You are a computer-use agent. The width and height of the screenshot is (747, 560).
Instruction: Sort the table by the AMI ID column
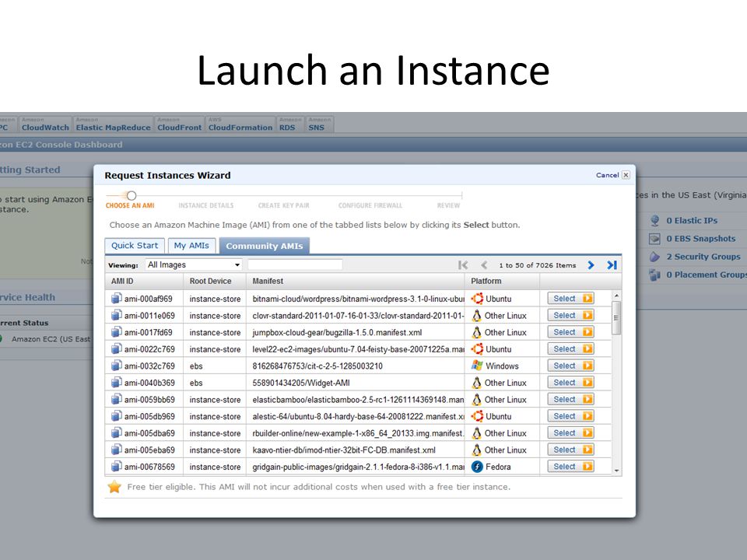[x=144, y=281]
